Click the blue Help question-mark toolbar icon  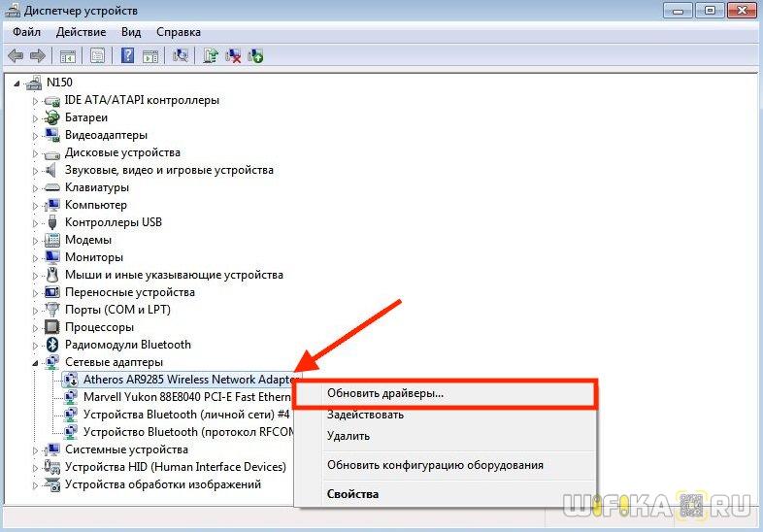pos(127,55)
